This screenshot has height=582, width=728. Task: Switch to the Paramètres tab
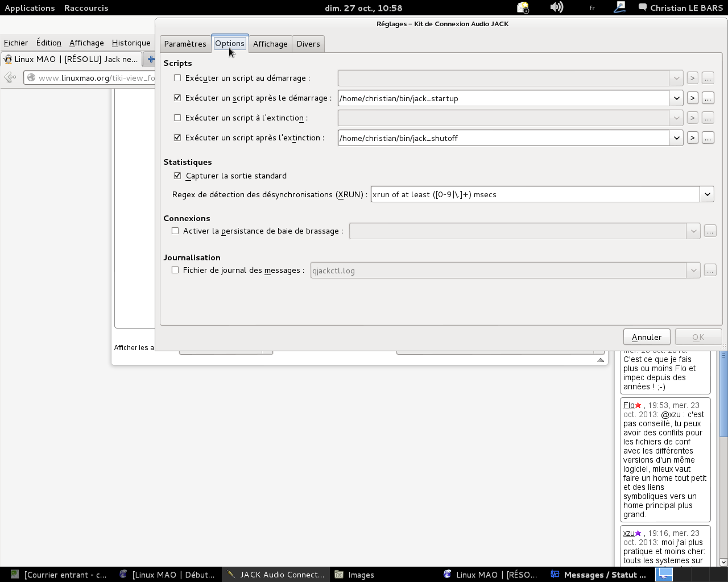185,44
